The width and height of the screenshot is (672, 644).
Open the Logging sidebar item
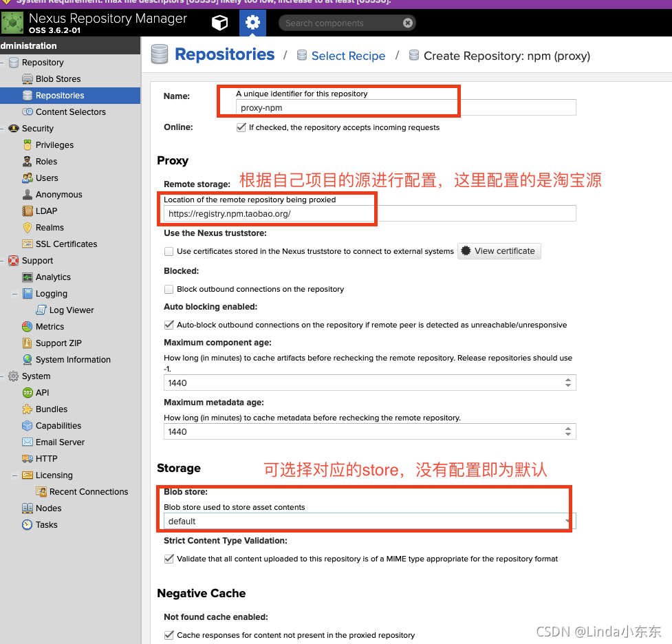coord(52,294)
